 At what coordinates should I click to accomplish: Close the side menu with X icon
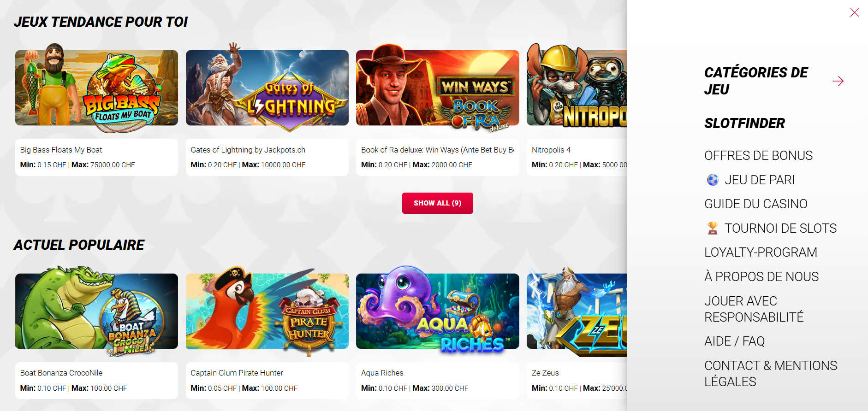[854, 12]
